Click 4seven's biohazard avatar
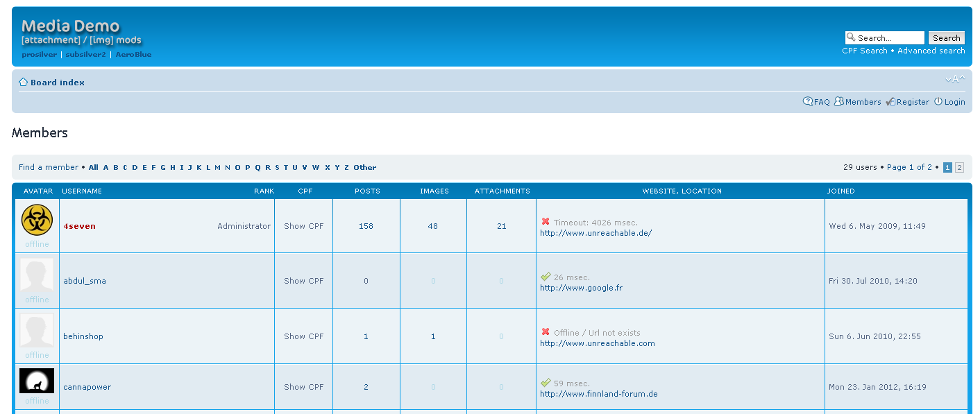 coord(37,220)
